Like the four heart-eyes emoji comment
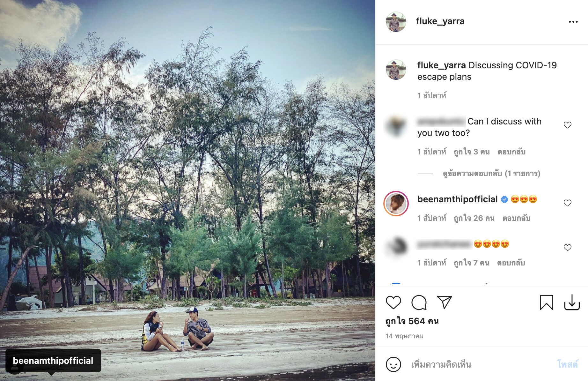The image size is (588, 381). pyautogui.click(x=567, y=248)
